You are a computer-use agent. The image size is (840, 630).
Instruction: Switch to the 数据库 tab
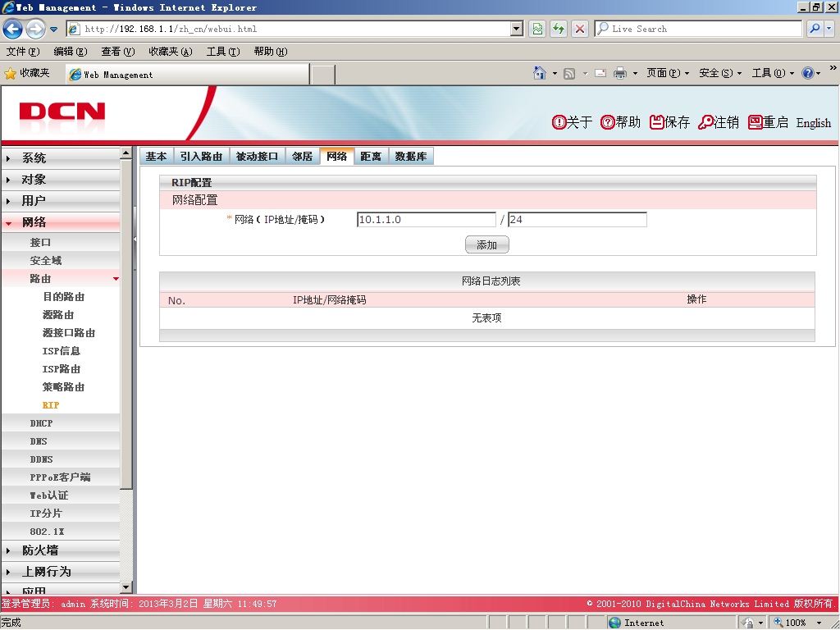point(411,157)
